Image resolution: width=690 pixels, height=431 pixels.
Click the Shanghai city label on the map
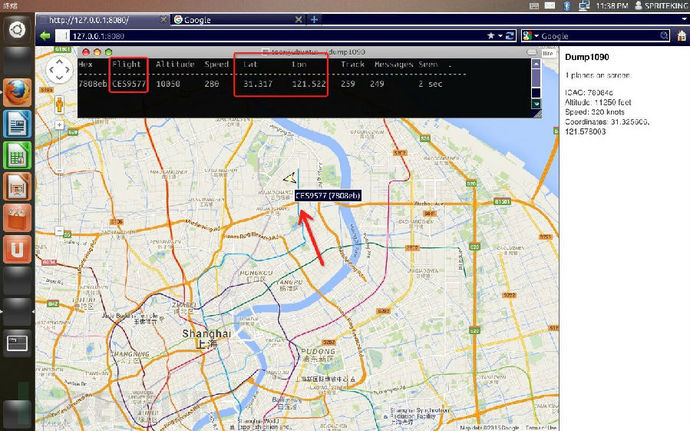[x=206, y=334]
